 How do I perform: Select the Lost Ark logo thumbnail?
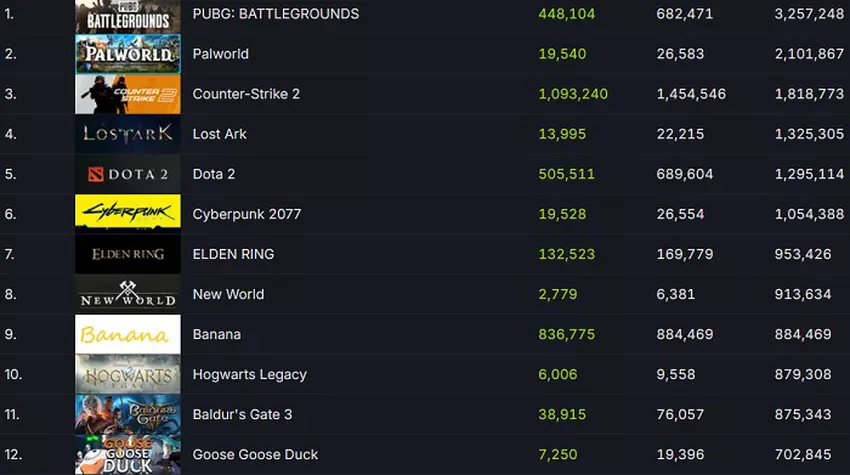click(128, 134)
